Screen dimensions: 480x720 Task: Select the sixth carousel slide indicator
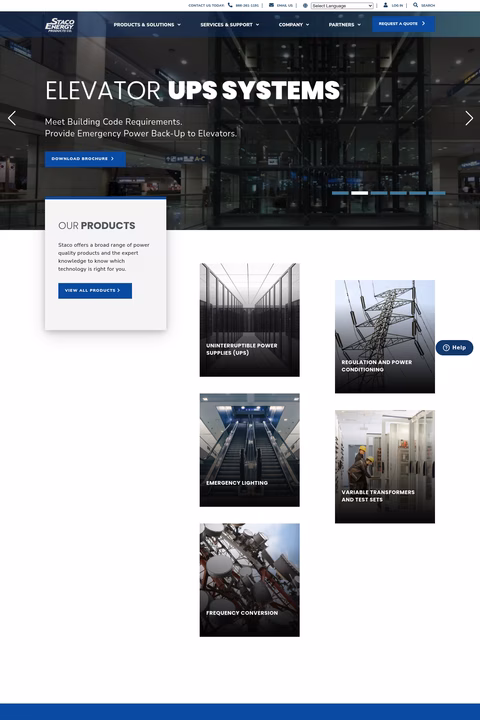437,193
